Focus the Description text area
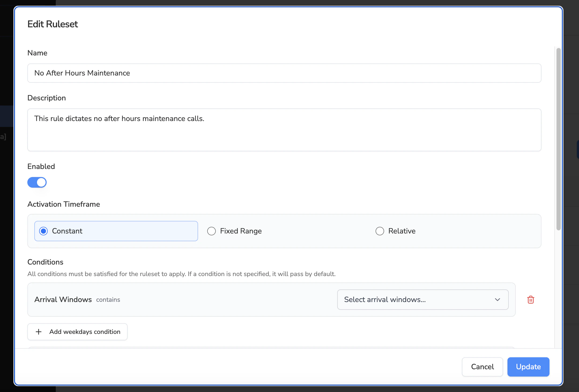Image resolution: width=579 pixels, height=392 pixels. coord(284,130)
